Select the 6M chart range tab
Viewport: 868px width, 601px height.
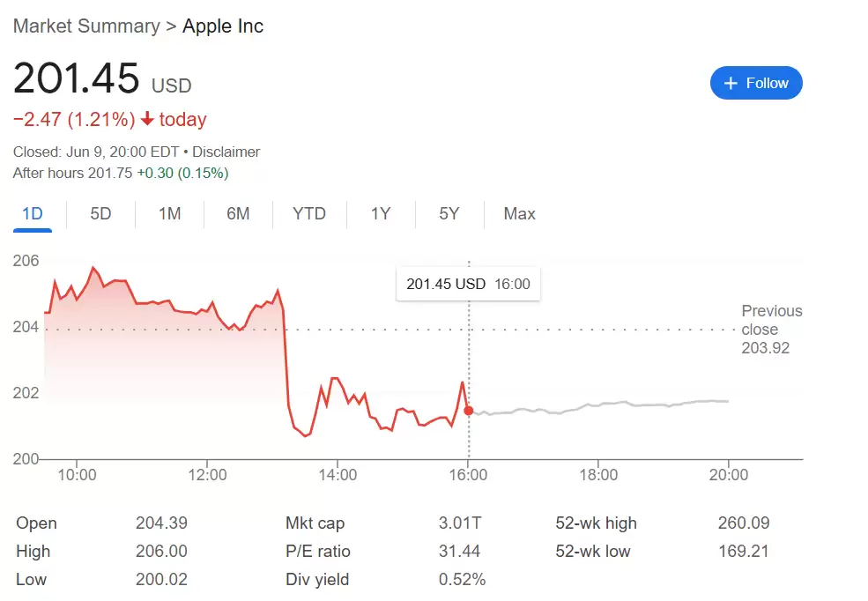click(x=238, y=214)
